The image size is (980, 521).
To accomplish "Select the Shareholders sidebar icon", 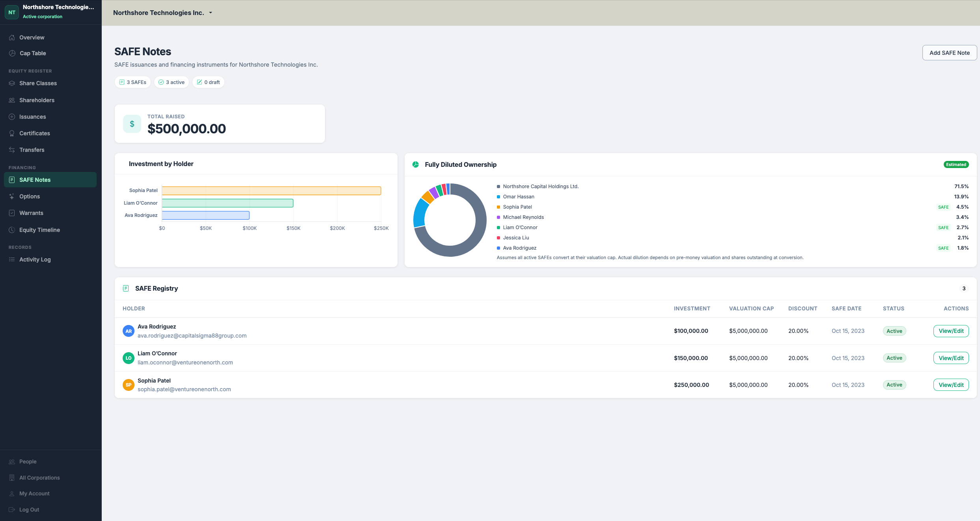I will click(x=12, y=100).
